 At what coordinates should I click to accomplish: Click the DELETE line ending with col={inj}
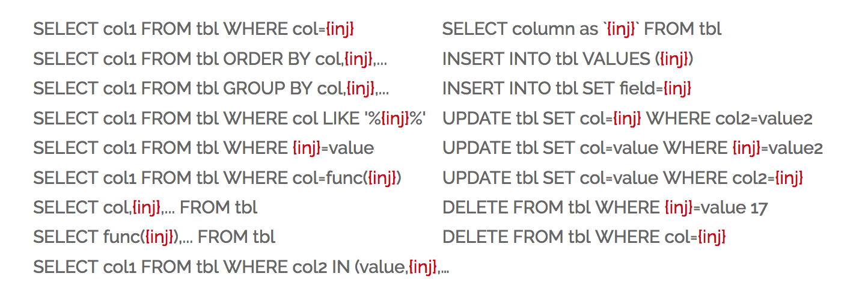coord(584,237)
